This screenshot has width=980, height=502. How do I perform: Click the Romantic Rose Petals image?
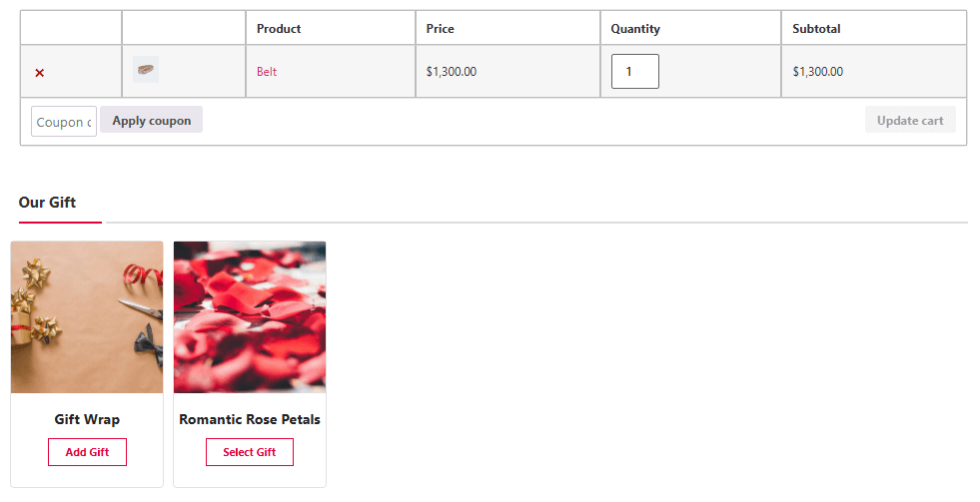(250, 317)
